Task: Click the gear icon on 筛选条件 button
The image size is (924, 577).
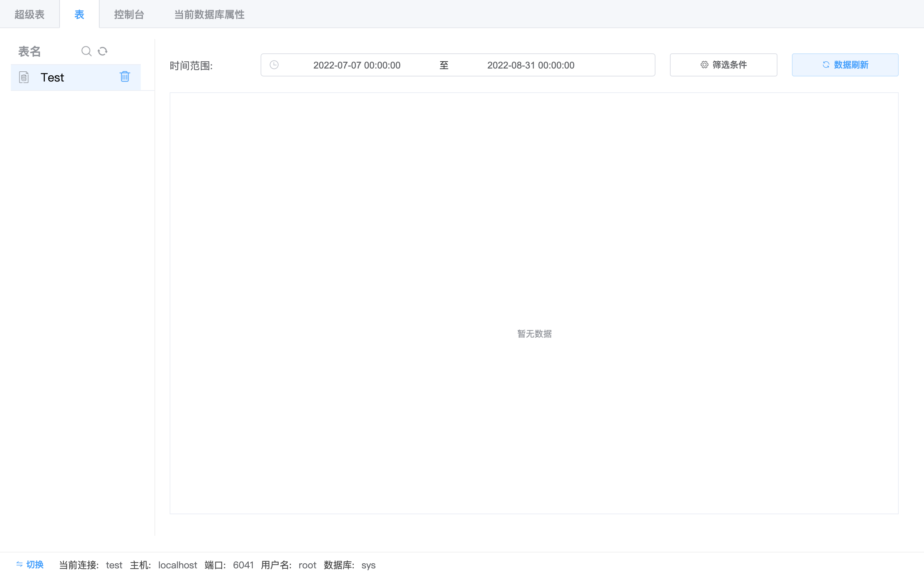Action: (x=705, y=65)
